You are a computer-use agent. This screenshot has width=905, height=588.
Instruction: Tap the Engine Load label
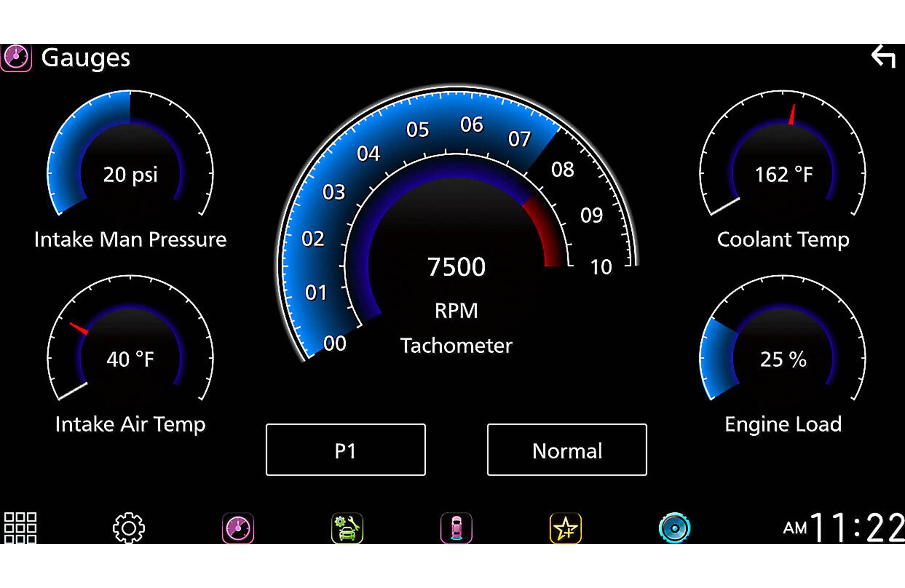pyautogui.click(x=783, y=425)
